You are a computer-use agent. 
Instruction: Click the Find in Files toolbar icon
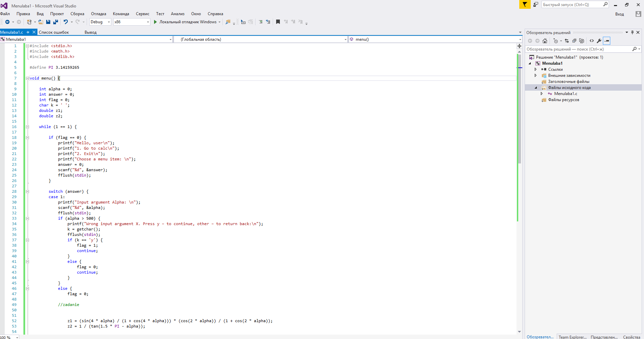click(x=228, y=22)
